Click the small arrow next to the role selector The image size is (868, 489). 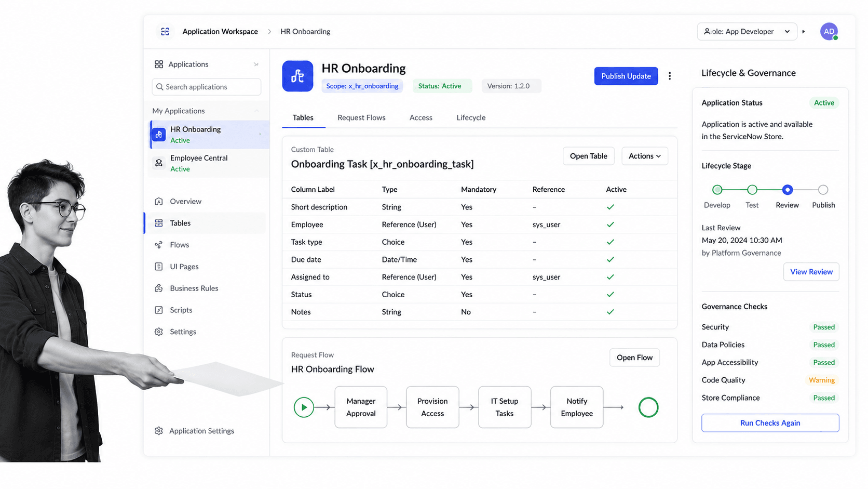pos(804,32)
